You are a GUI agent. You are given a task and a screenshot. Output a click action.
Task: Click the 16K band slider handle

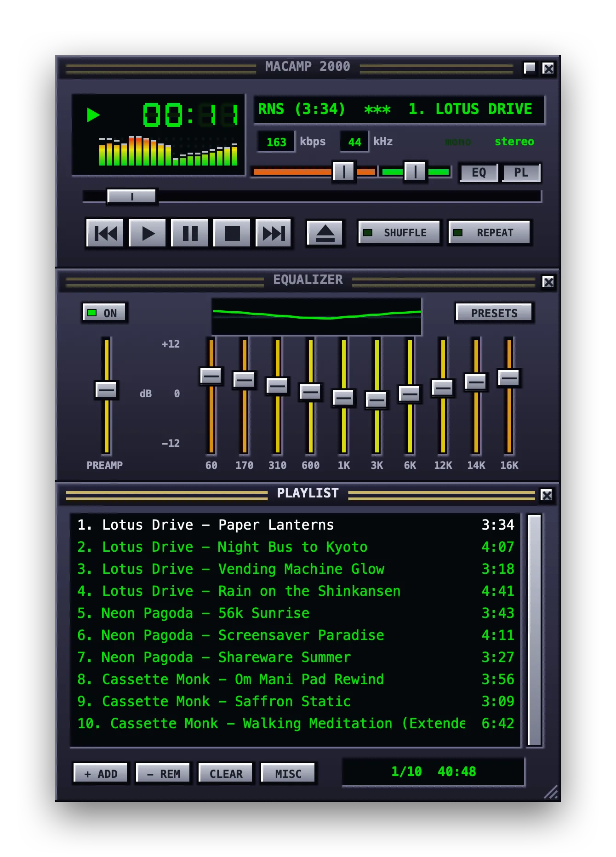(509, 378)
